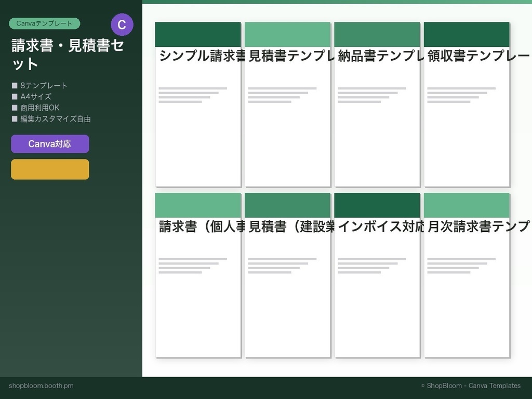
Task: Open the インボイス対応 template thumbnail
Action: click(377, 275)
